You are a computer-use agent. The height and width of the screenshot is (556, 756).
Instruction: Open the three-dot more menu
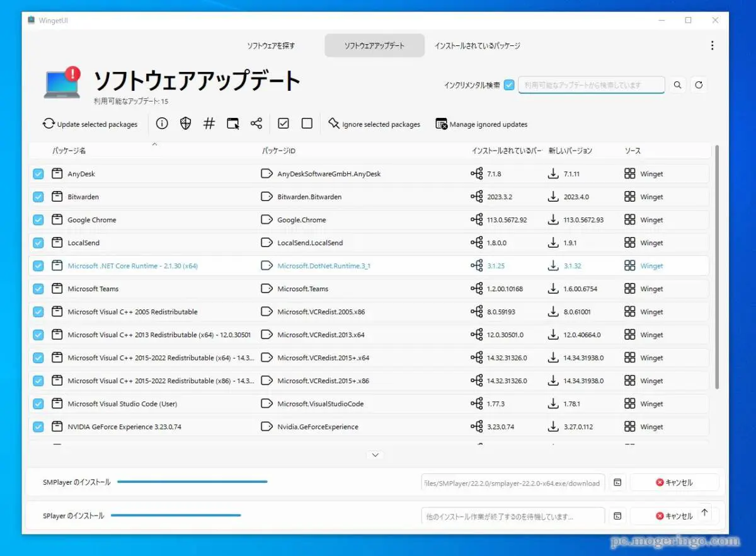(x=713, y=45)
